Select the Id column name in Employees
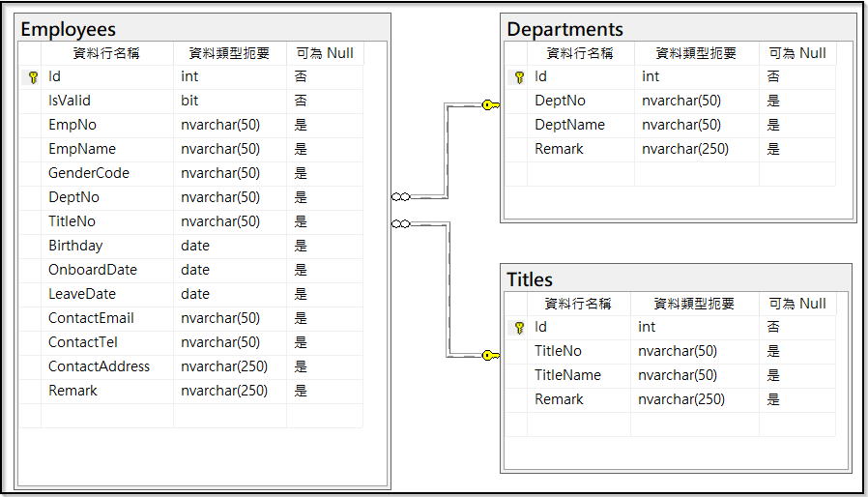Screen dimensions: 868x497 coord(54,76)
